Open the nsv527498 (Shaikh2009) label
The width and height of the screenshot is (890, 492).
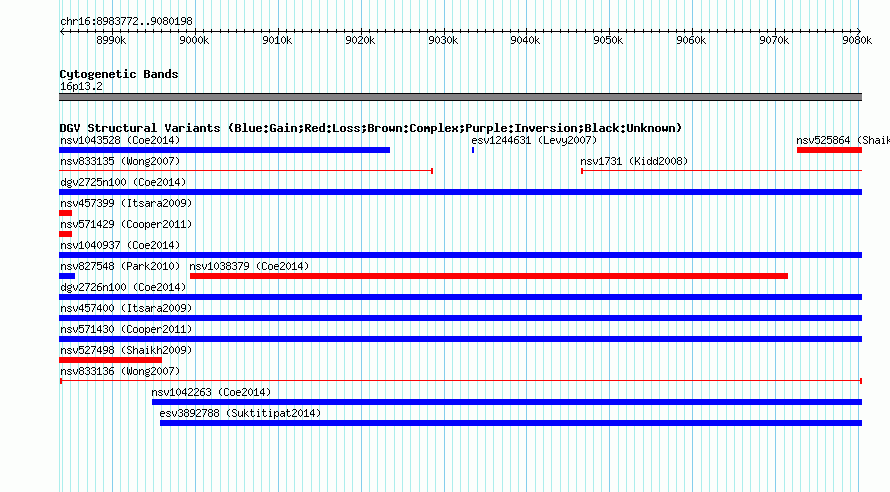126,350
